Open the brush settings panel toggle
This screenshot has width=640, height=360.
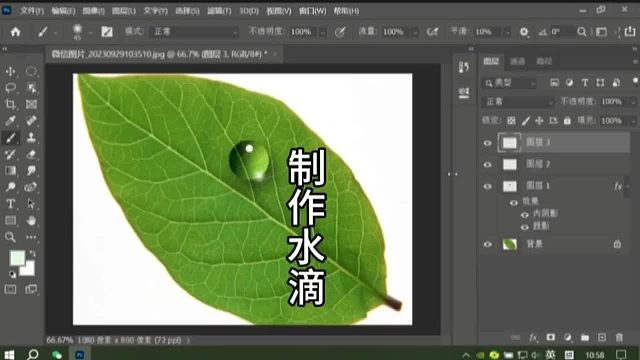pos(107,32)
